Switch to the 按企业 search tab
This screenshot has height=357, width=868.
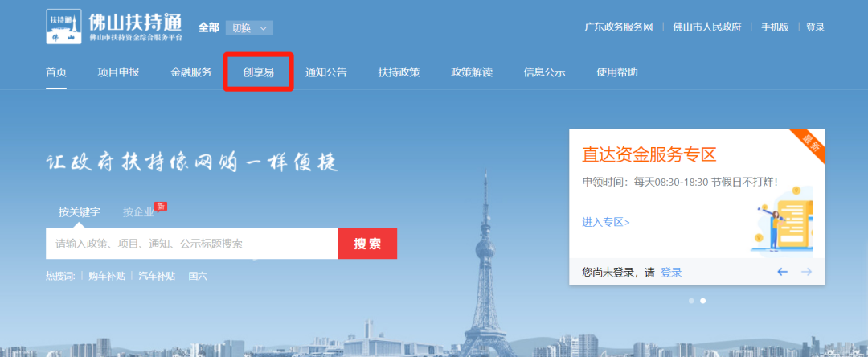[139, 212]
